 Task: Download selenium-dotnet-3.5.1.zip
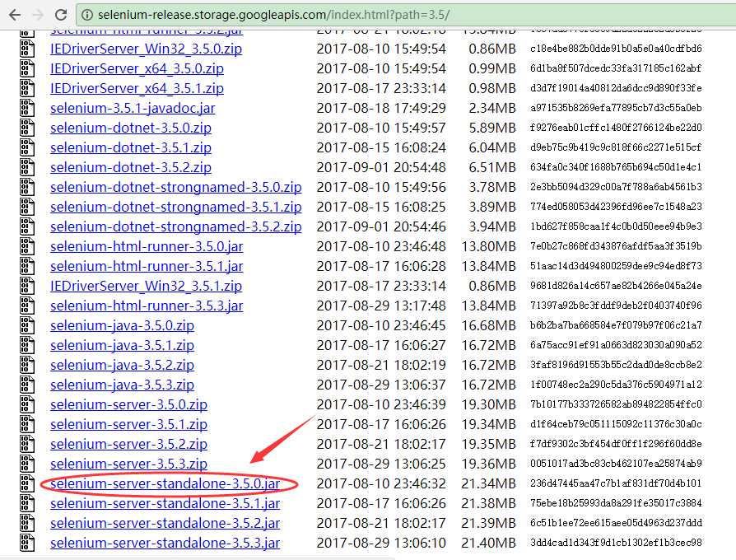coord(131,147)
